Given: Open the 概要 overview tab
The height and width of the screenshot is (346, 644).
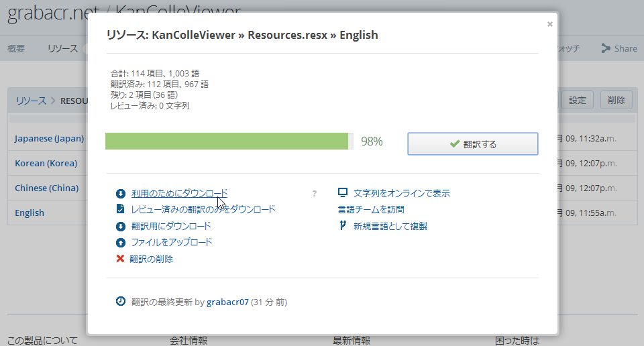Looking at the screenshot, I should coord(16,48).
